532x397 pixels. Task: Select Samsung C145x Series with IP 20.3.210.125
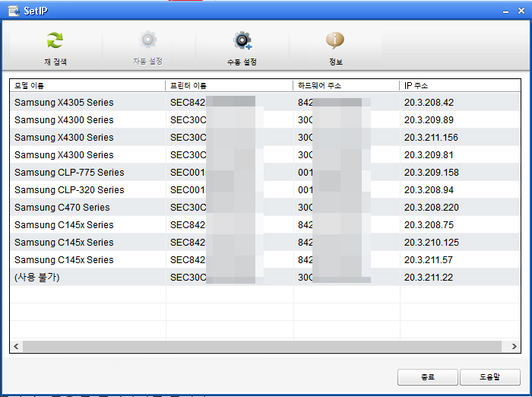265,242
